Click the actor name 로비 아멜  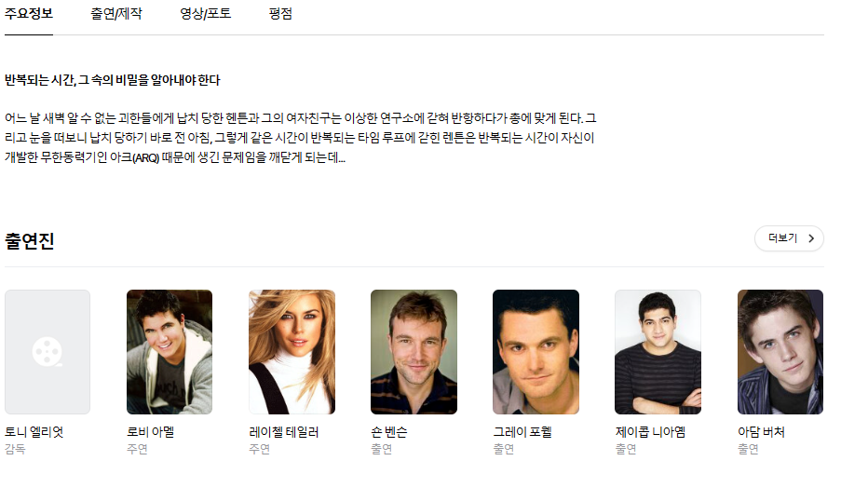pyautogui.click(x=151, y=432)
